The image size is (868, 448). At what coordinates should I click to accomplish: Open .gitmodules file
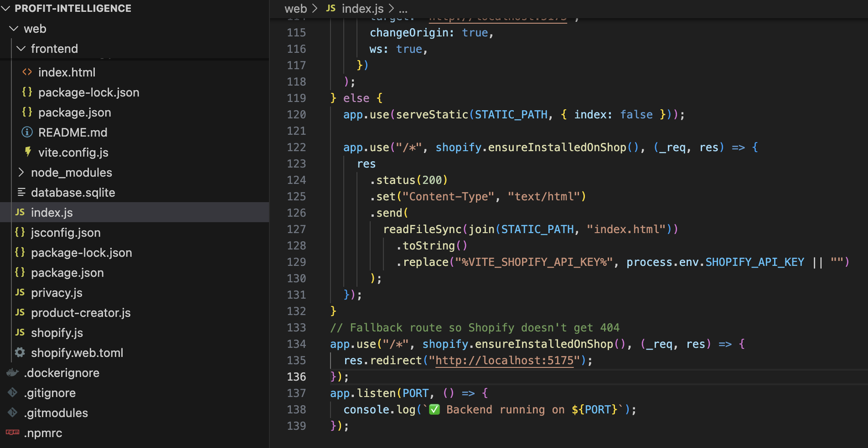56,413
